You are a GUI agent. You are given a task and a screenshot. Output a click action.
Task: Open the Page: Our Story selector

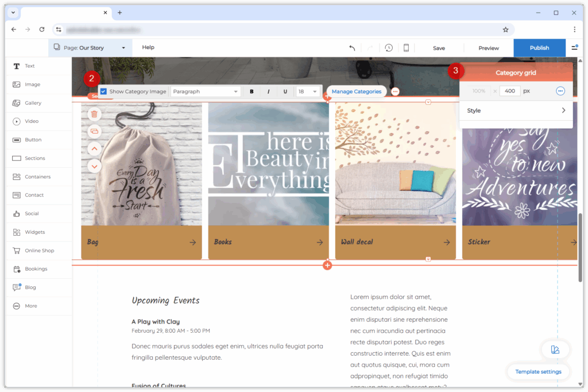coord(90,48)
